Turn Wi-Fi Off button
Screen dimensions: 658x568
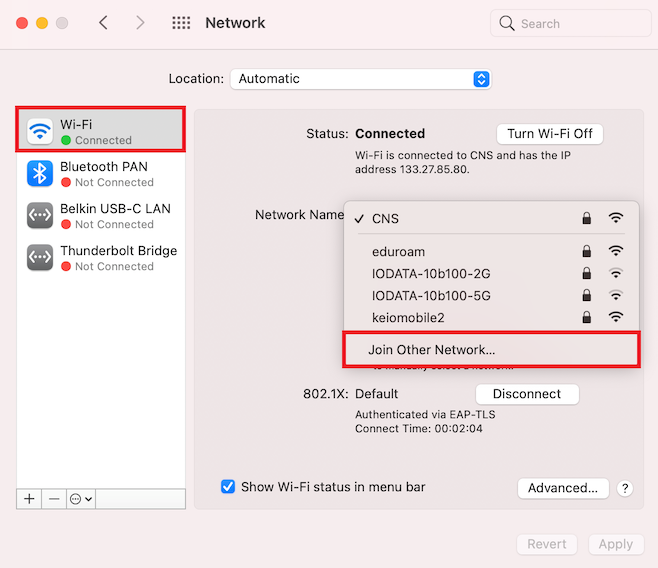550,134
